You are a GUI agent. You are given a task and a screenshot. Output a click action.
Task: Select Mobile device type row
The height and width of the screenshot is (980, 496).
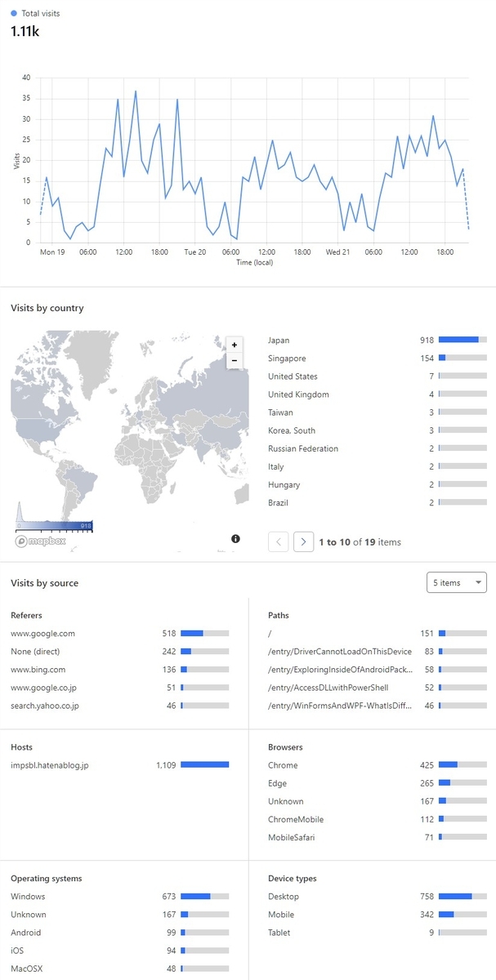click(x=378, y=915)
